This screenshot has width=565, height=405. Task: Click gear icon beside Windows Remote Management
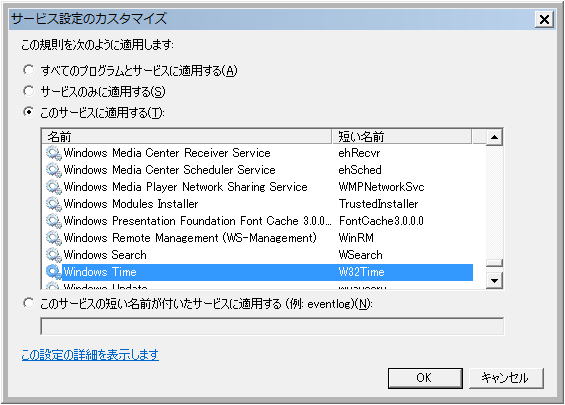pos(54,238)
